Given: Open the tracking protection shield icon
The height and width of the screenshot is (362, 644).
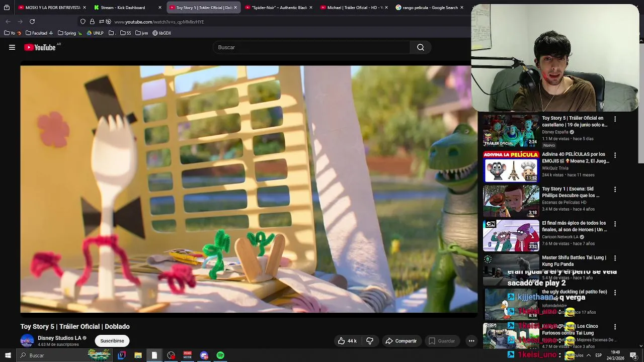Looking at the screenshot, I should coord(83,22).
